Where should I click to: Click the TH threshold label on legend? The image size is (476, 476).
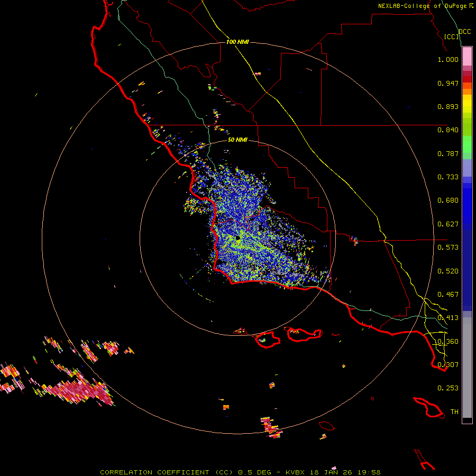pos(454,412)
